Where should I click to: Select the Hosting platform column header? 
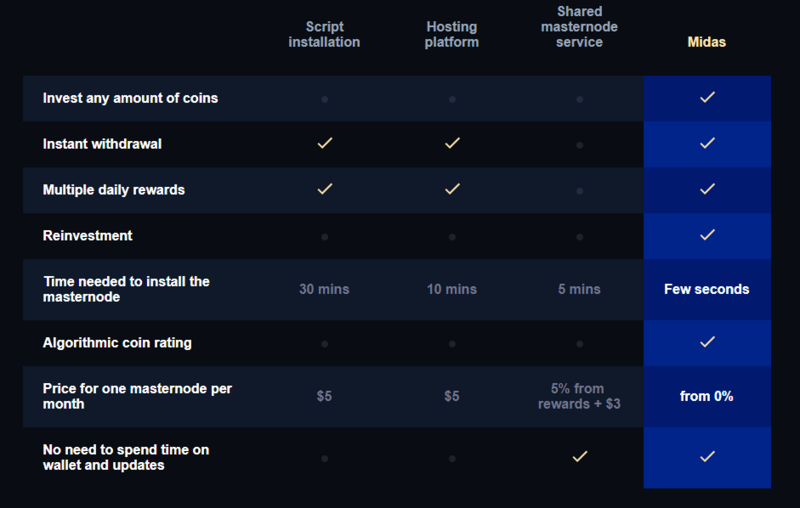click(452, 34)
